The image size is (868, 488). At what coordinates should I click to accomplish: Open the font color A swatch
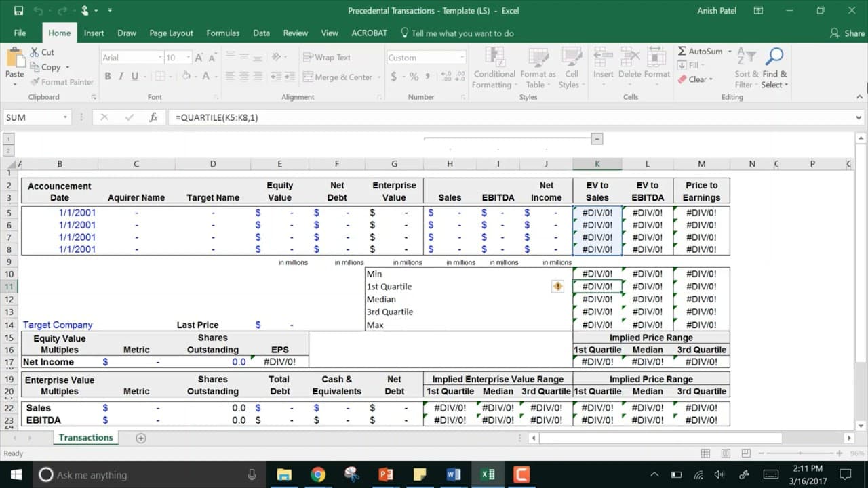(205, 77)
